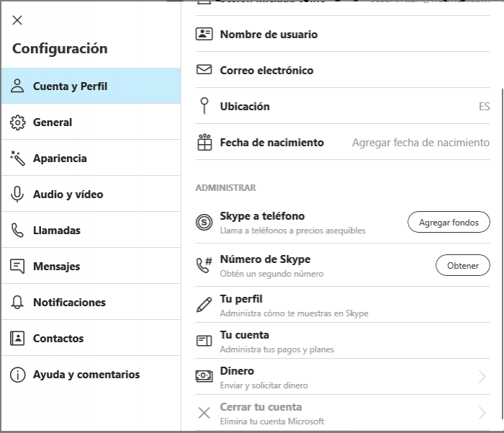Click the gift icon for Fecha de nacimiento
This screenshot has width=504, height=433.
click(204, 143)
